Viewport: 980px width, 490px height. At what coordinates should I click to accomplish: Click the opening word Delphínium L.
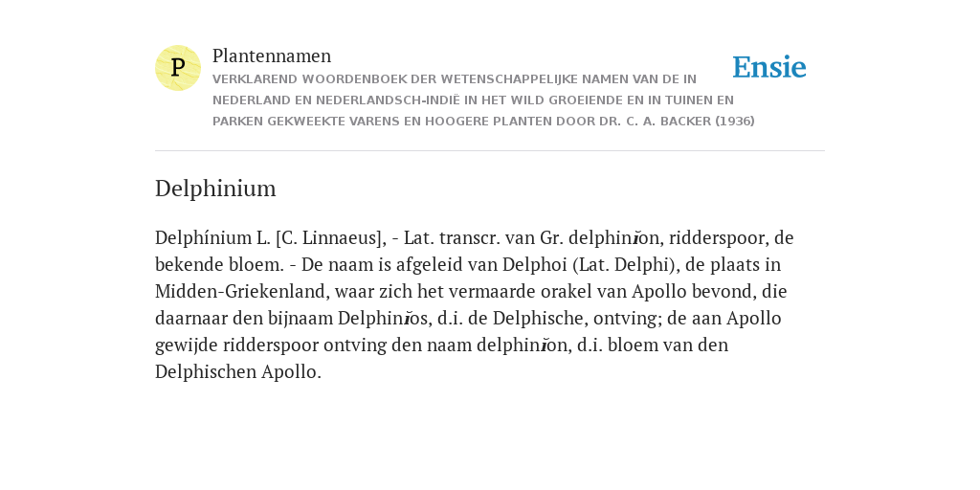pyautogui.click(x=212, y=238)
